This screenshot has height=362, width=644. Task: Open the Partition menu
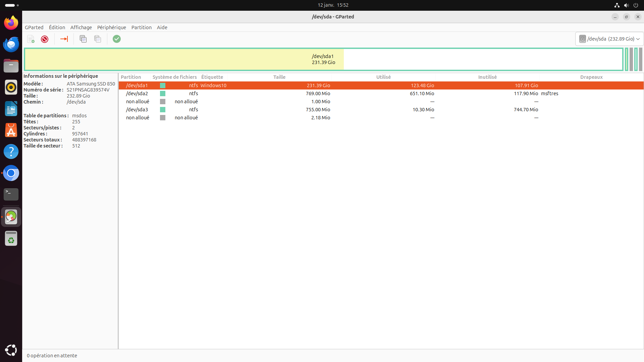(x=141, y=27)
